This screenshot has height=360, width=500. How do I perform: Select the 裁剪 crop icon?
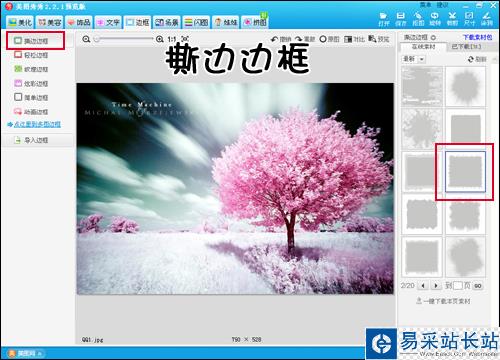tap(452, 19)
